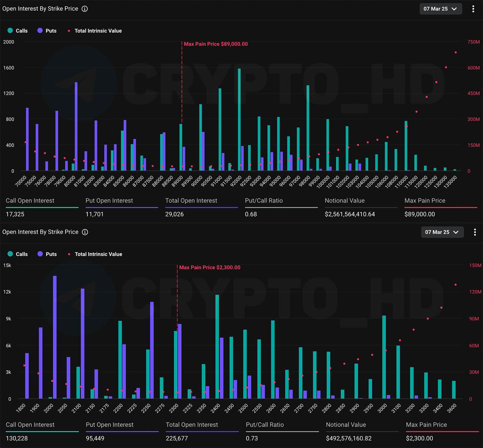Toggle Puts legend in the $89,000 max pain chart

47,31
